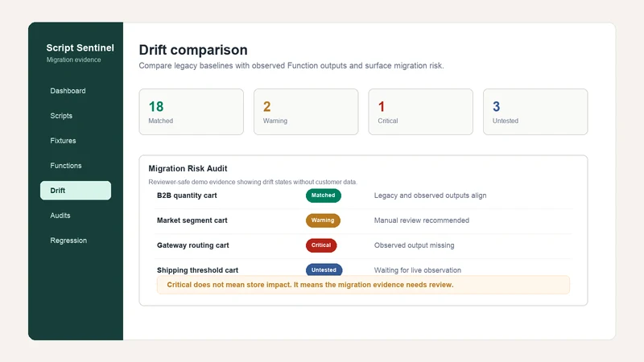This screenshot has height=362, width=644.
Task: Click the 3 Untested summary card
Action: click(535, 112)
